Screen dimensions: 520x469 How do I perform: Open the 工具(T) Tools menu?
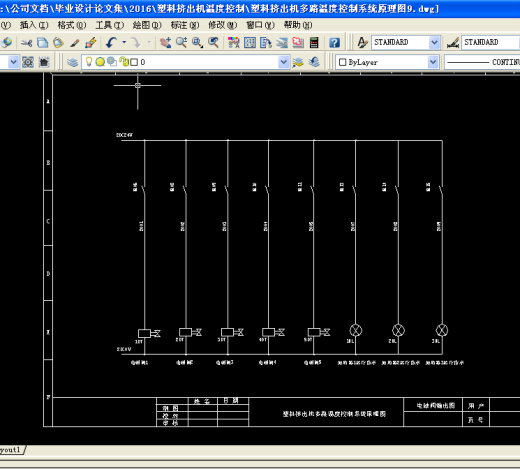110,25
